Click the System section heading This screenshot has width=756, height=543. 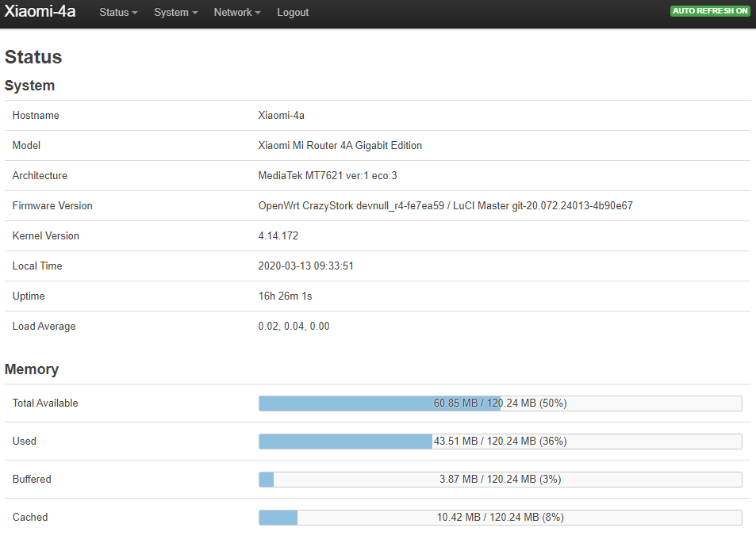(29, 86)
